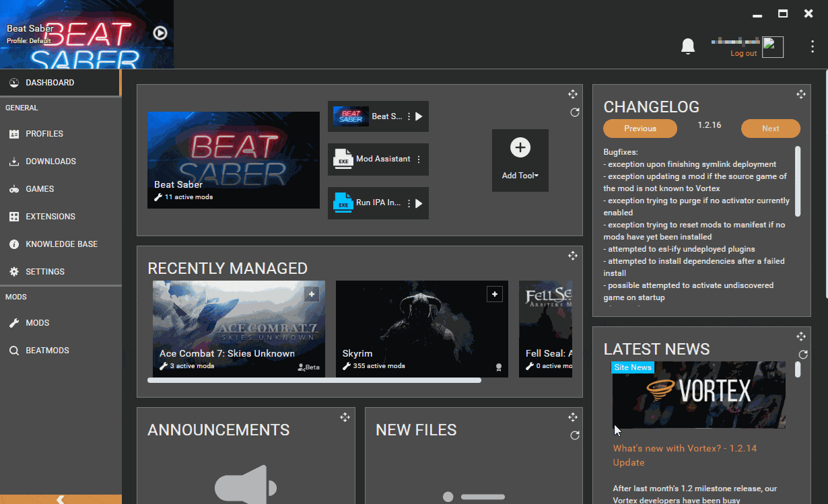Select the Ace Combat 7 game card
This screenshot has height=504, width=828.
(239, 329)
